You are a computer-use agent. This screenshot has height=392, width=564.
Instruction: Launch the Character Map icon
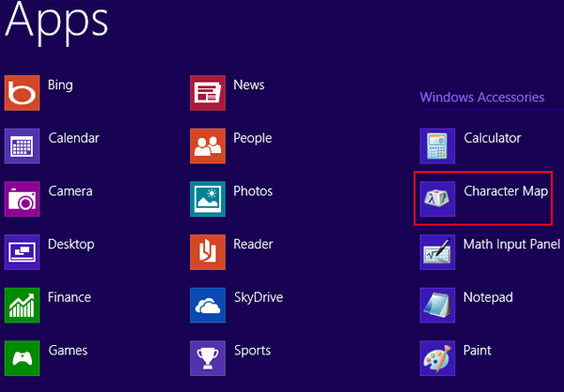click(x=437, y=199)
